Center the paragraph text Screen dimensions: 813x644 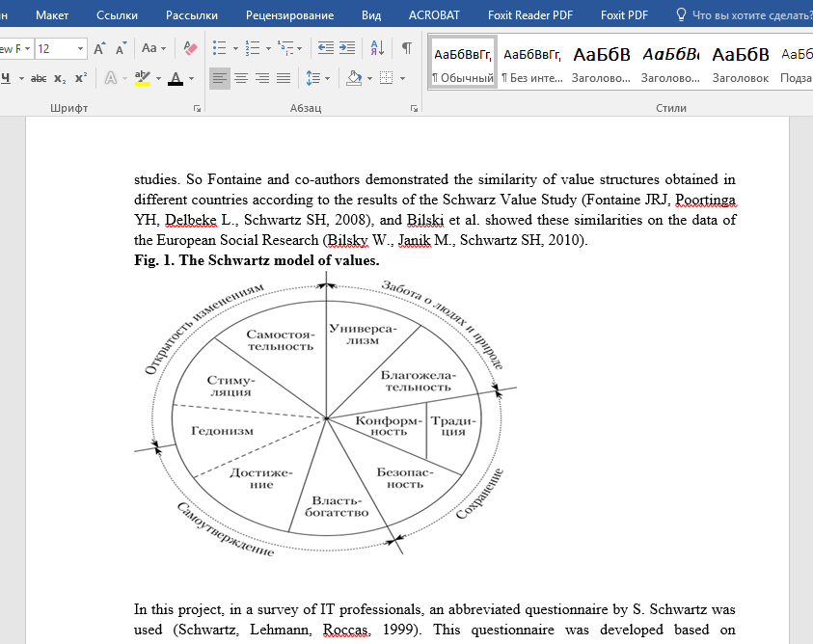tap(240, 78)
